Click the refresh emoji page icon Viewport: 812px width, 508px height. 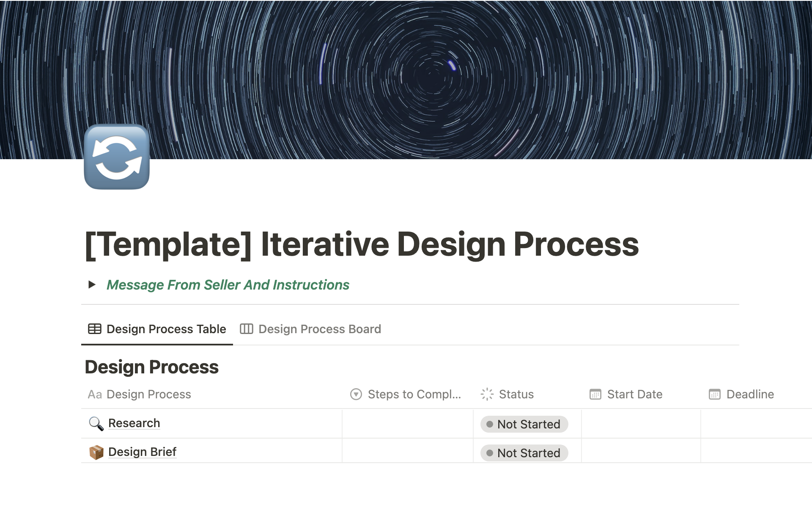point(117,157)
